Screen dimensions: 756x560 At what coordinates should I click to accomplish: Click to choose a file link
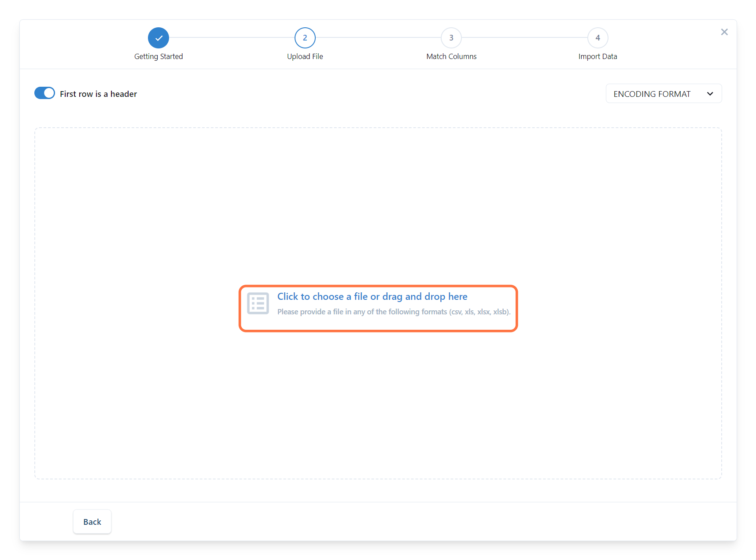point(372,297)
